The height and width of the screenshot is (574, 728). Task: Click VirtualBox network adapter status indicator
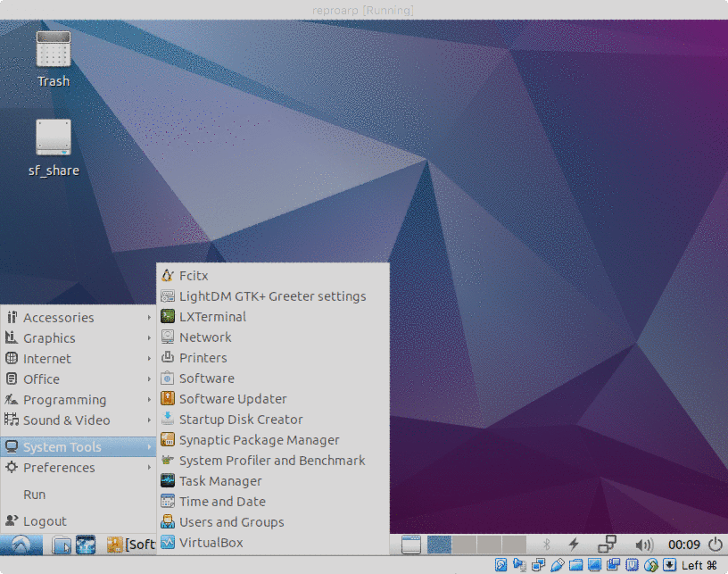539,565
